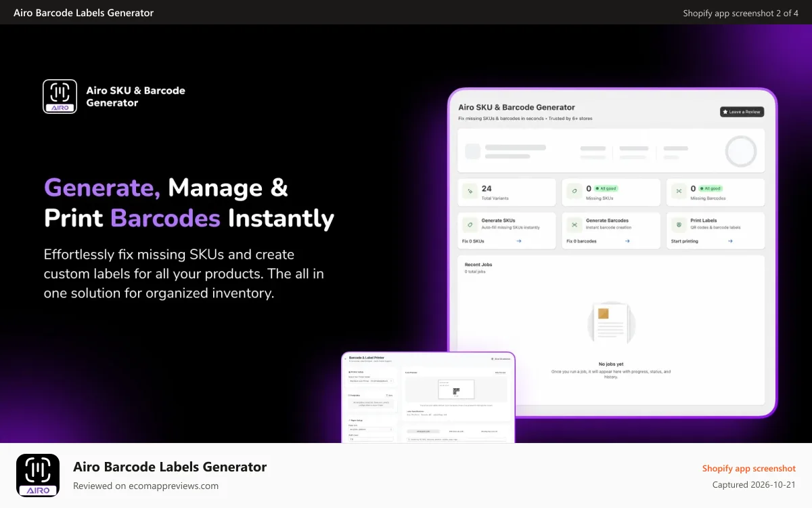812x508 pixels.
Task: Click the Generate Barcodes scan icon
Action: (x=574, y=224)
